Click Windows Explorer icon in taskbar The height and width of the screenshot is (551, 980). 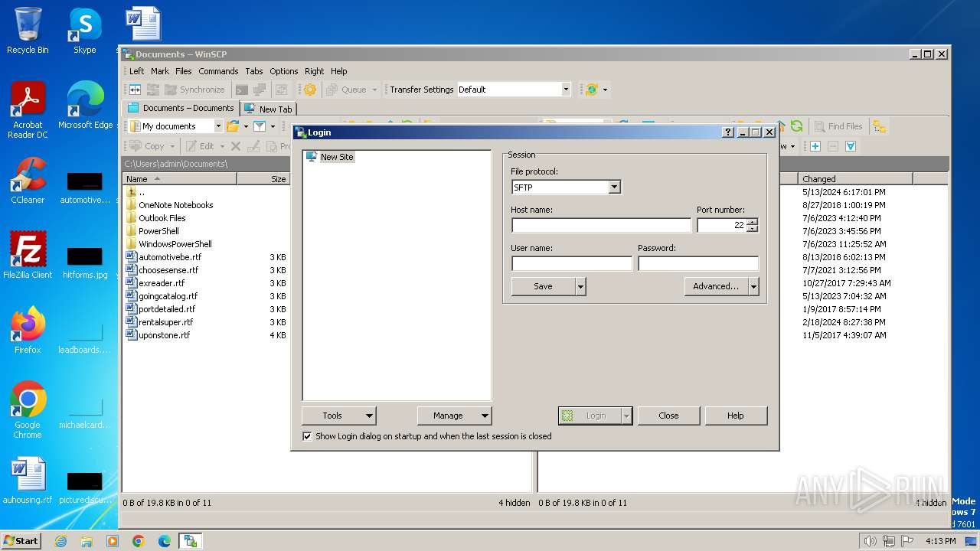pos(87,541)
